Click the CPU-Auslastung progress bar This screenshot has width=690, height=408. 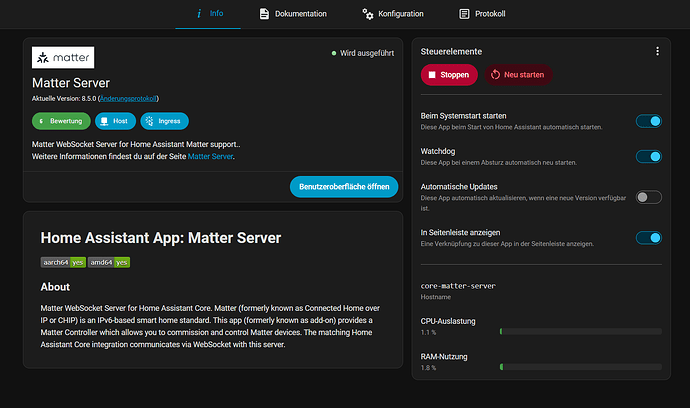tap(581, 331)
